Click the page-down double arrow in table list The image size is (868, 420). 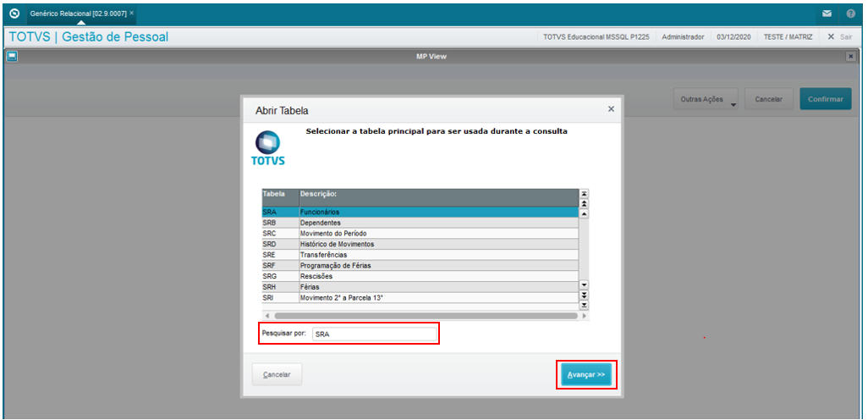[584, 294]
